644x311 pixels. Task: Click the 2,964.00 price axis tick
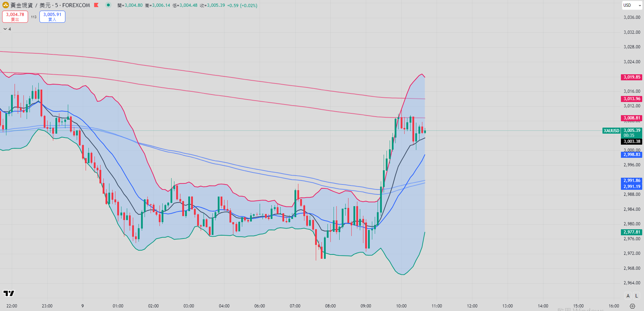tap(632, 283)
